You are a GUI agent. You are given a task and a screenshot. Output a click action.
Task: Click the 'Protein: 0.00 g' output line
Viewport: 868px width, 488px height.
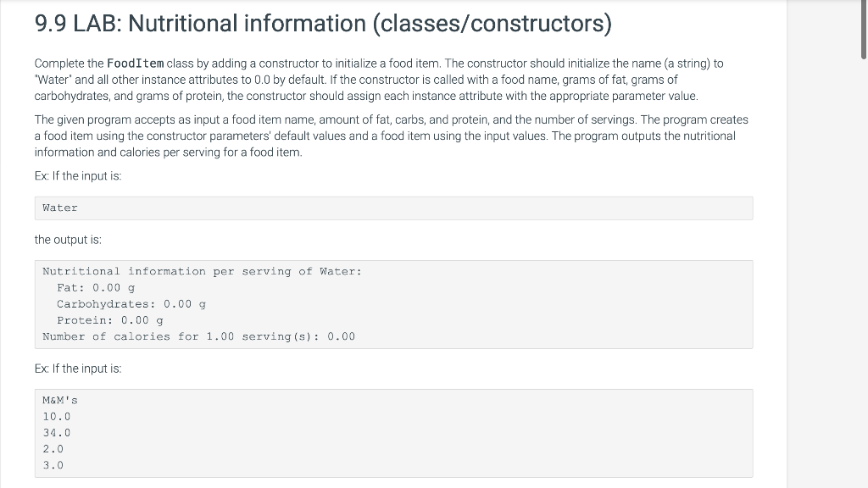pyautogui.click(x=109, y=320)
